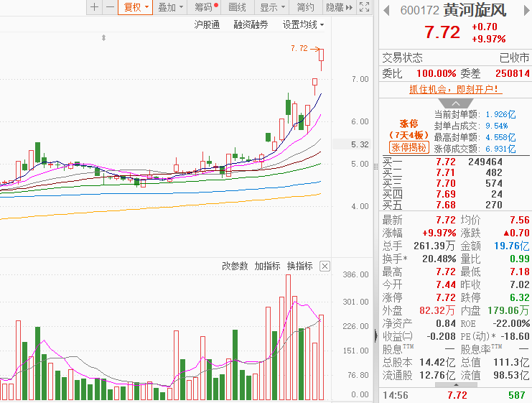Viewport: 532px width, 403px height.
Task: Open the 复权 dropdown
Action: click(136, 7)
